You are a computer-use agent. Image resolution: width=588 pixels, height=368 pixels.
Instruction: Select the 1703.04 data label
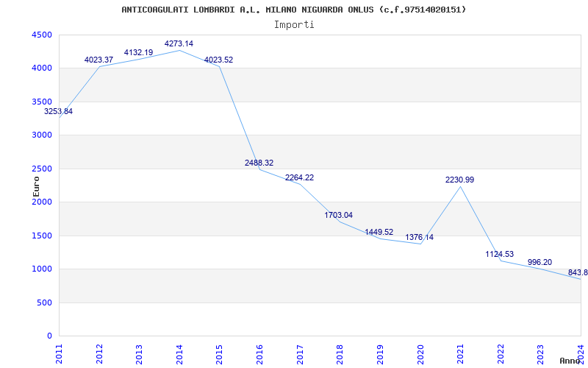(x=339, y=215)
